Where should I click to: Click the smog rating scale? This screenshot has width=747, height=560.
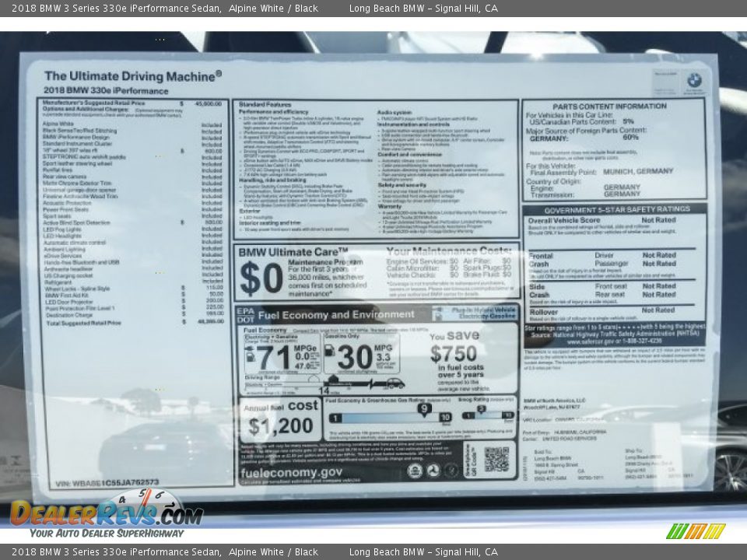tap(486, 415)
